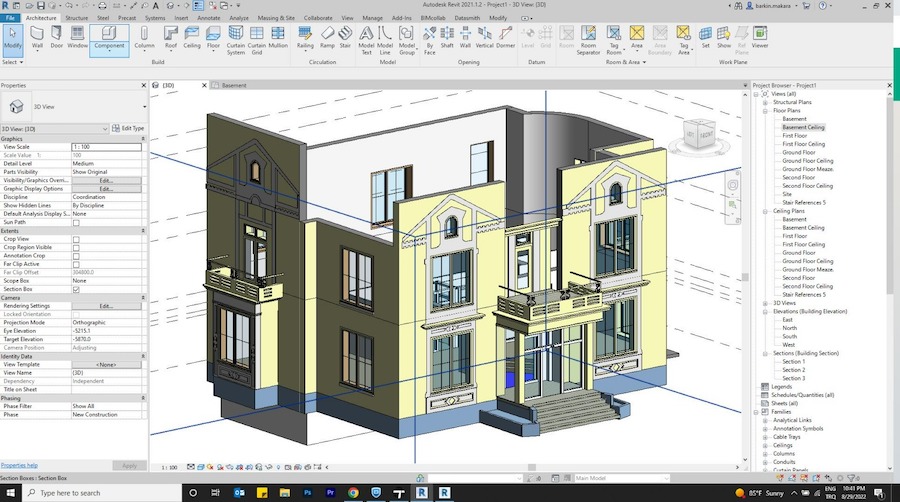Select the Ceiling tool
This screenshot has width=900, height=502.
point(192,38)
